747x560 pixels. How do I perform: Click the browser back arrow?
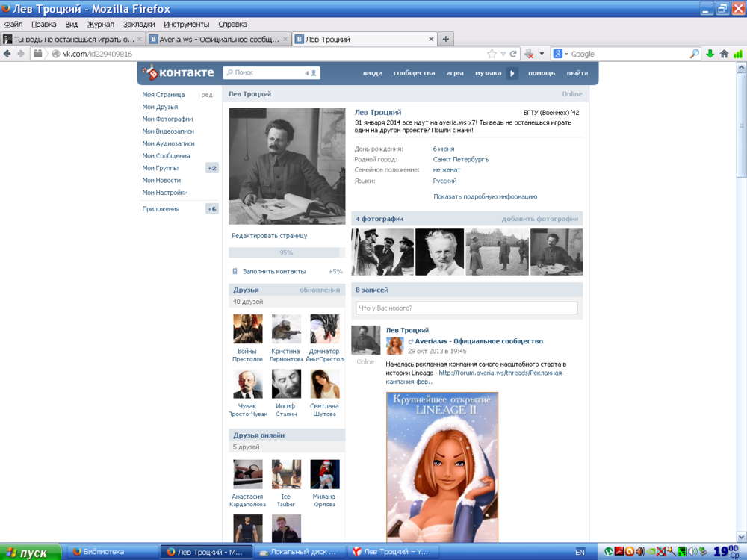(x=8, y=54)
